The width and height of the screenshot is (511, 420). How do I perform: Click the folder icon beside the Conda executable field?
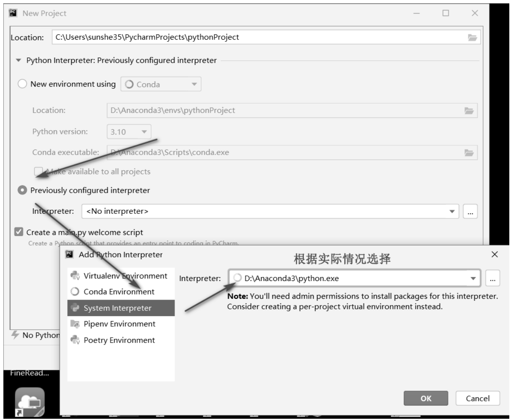469,152
